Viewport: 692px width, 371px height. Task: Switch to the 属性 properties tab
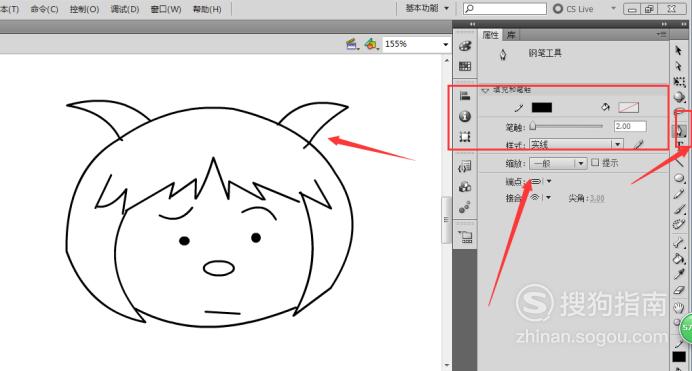pyautogui.click(x=491, y=35)
